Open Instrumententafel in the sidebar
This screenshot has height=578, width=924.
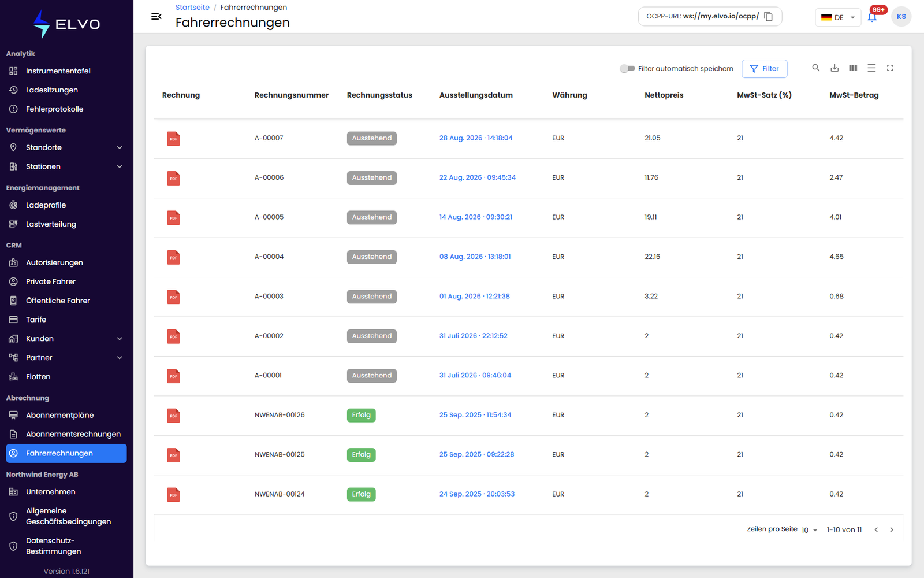(x=66, y=71)
